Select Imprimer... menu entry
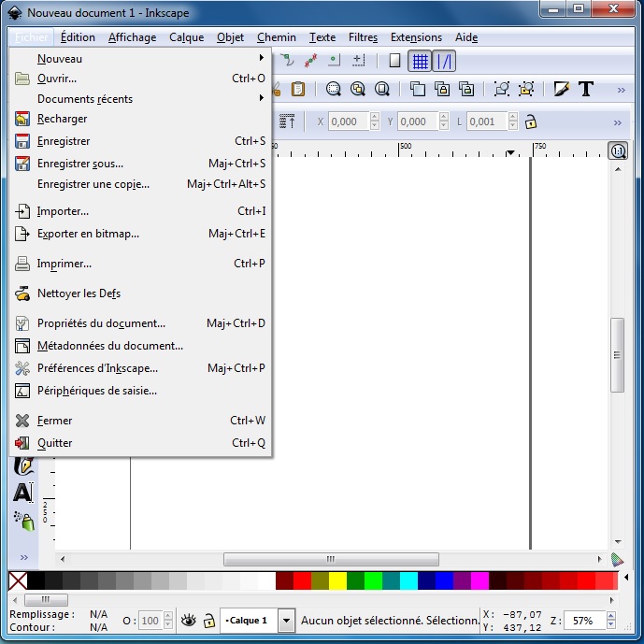 tap(140, 264)
